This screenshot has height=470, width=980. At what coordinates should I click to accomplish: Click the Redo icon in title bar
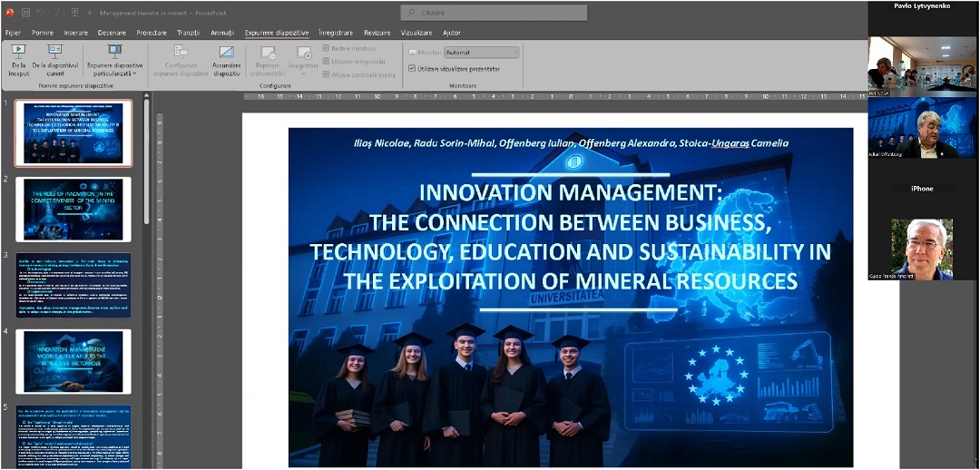[x=59, y=13]
